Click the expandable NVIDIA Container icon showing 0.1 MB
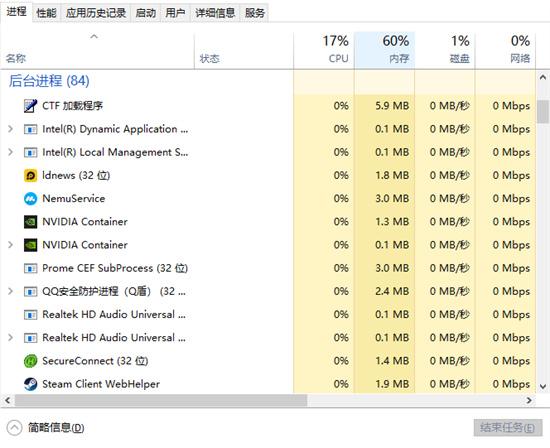The image size is (550, 448). [x=30, y=245]
